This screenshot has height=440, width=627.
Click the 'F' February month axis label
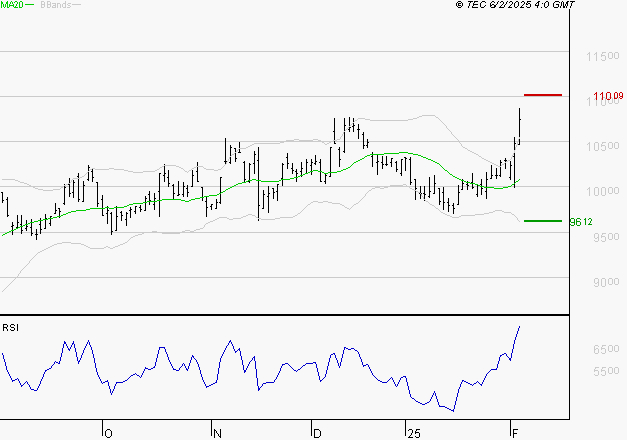point(514,432)
